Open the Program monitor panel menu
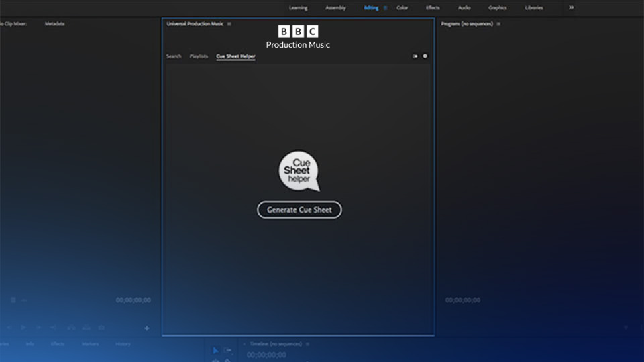Screen dimensions: 644x362 (498, 24)
